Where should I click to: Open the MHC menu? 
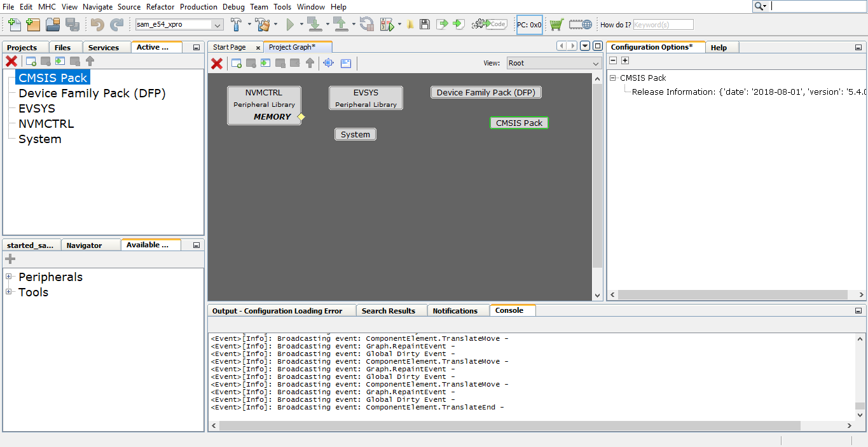(x=46, y=7)
